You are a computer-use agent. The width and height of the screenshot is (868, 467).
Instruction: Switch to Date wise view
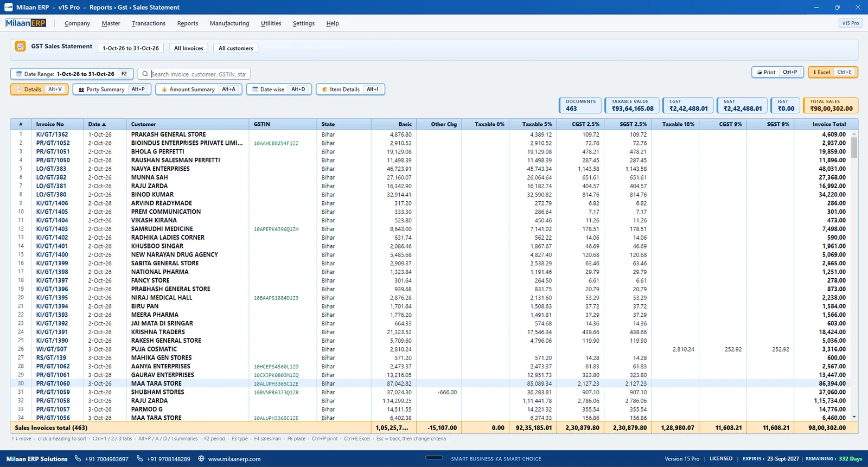pyautogui.click(x=279, y=89)
